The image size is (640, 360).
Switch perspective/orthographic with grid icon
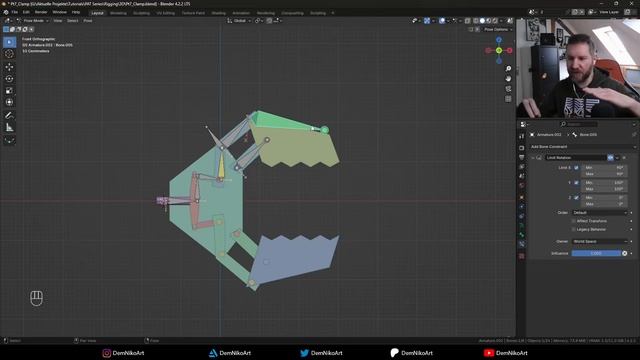click(508, 99)
